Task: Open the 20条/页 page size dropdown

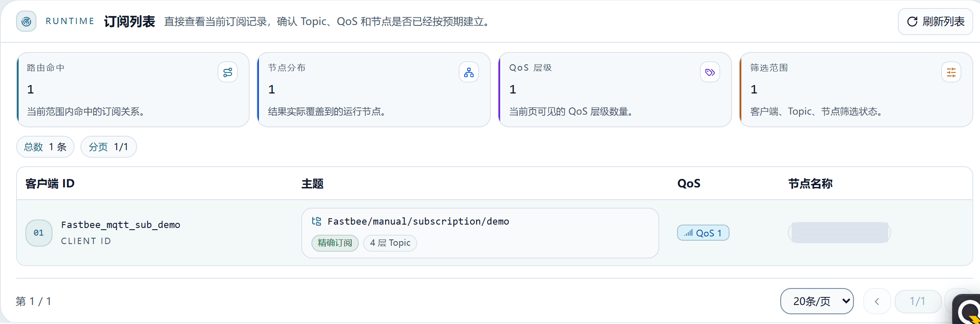Action: (817, 301)
